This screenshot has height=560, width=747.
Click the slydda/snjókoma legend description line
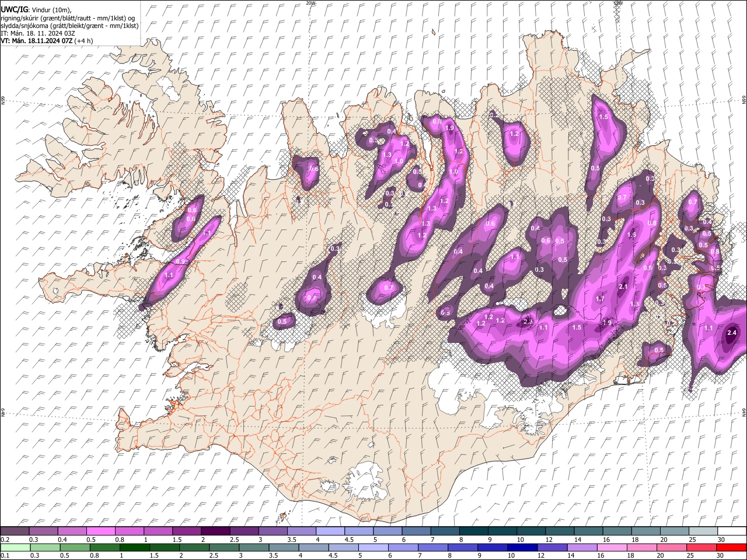click(69, 26)
